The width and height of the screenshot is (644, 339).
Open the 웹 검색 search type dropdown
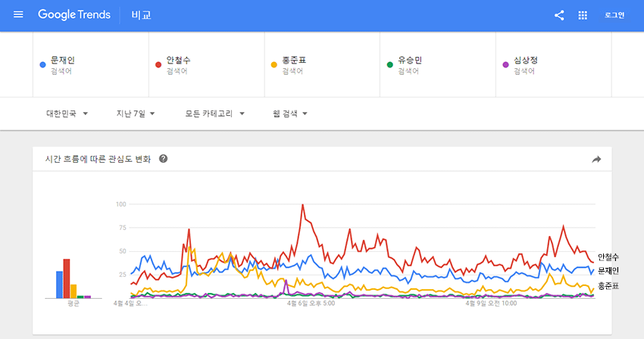290,114
